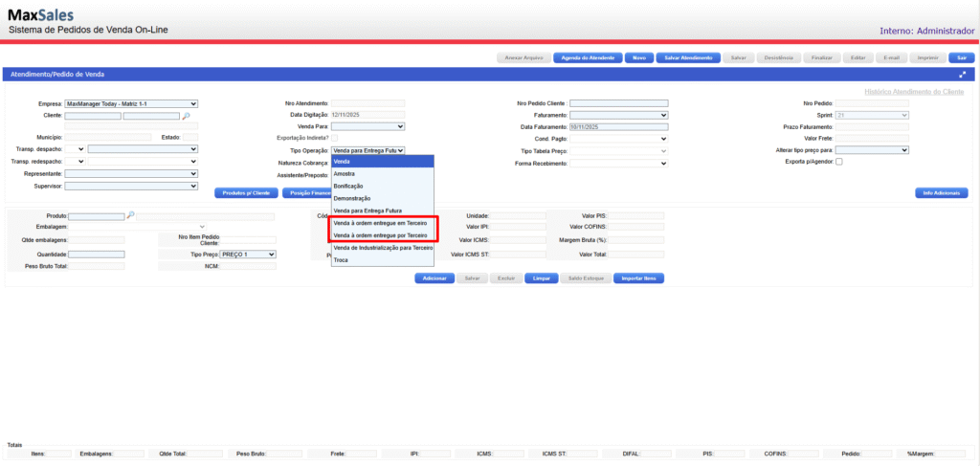Tick the Exporta p/Agendor checkbox

pos(839,162)
